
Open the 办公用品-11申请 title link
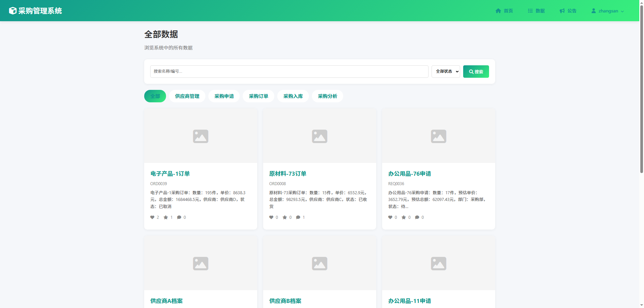[x=409, y=301]
